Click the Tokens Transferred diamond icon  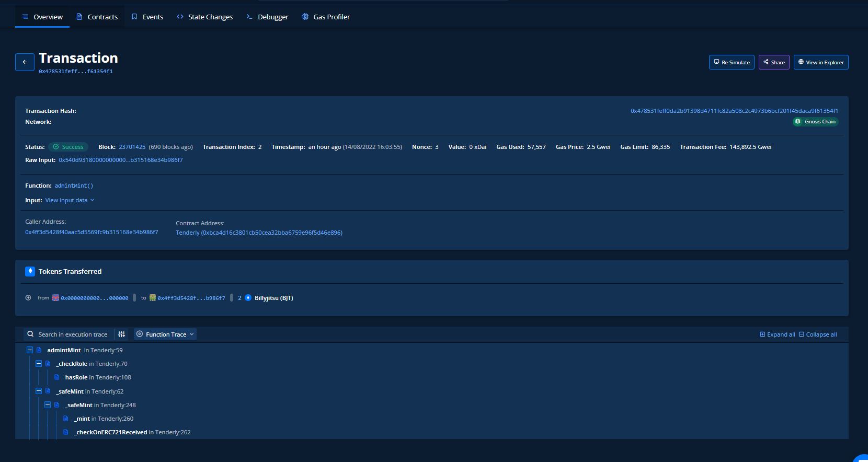(x=30, y=271)
